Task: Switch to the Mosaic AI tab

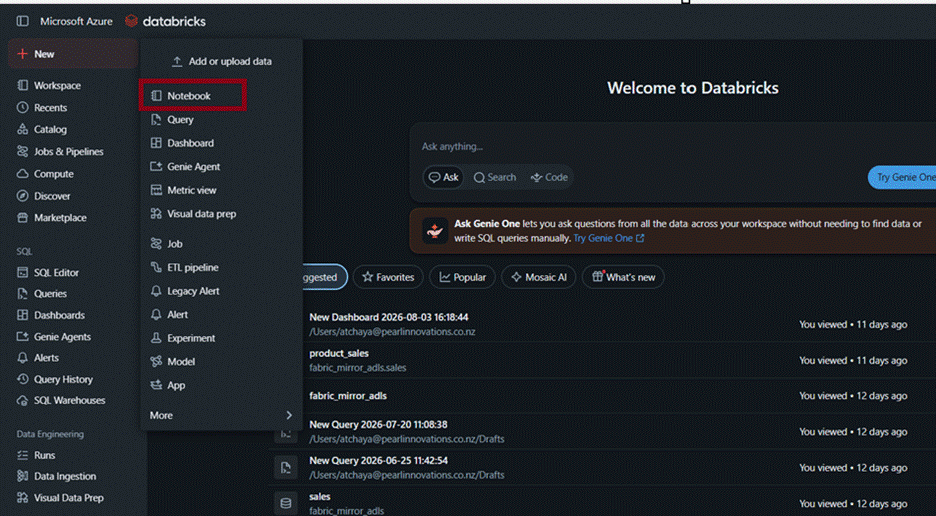Action: (538, 277)
